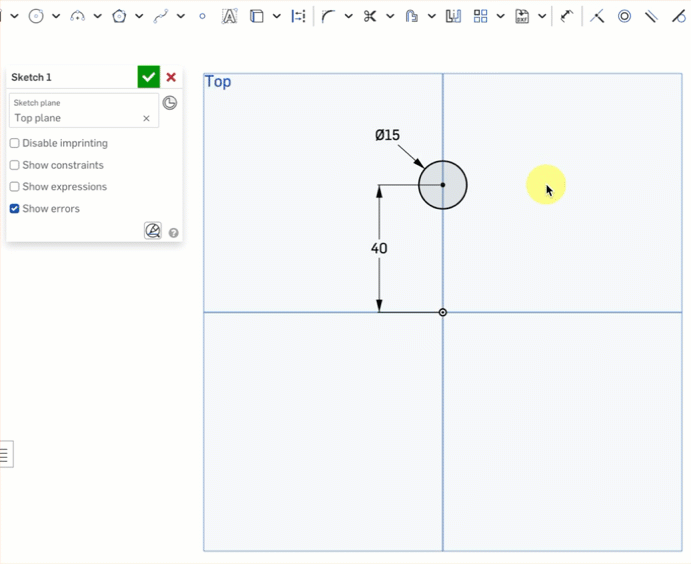Expand the arc tool dropdown arrow
The width and height of the screenshot is (691, 564).
pyautogui.click(x=97, y=16)
